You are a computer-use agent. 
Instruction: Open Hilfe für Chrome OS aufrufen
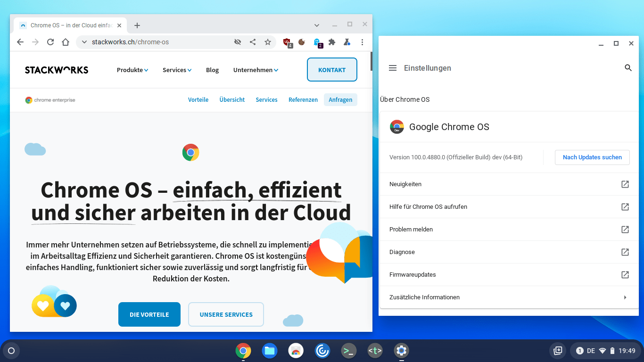click(509, 207)
